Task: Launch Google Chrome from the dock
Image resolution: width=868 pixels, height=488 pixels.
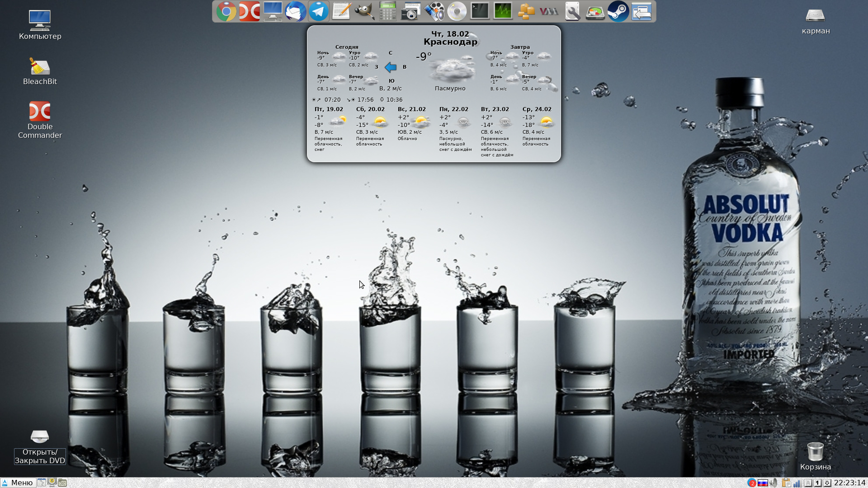Action: click(226, 11)
